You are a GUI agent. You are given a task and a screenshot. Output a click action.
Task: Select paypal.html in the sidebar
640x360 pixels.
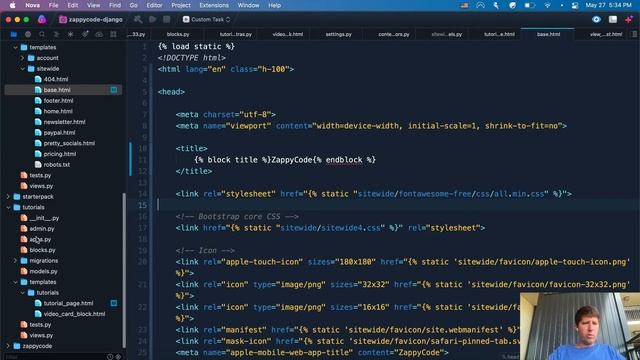pos(60,133)
